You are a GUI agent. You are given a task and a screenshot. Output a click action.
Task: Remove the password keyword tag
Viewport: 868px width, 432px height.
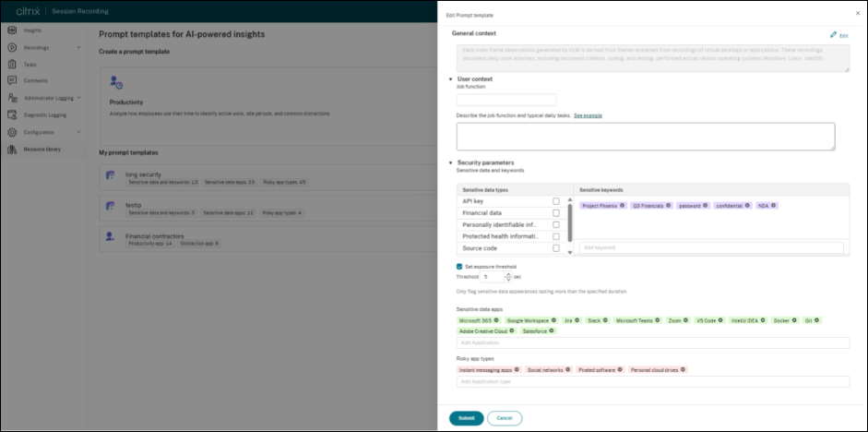(x=706, y=206)
